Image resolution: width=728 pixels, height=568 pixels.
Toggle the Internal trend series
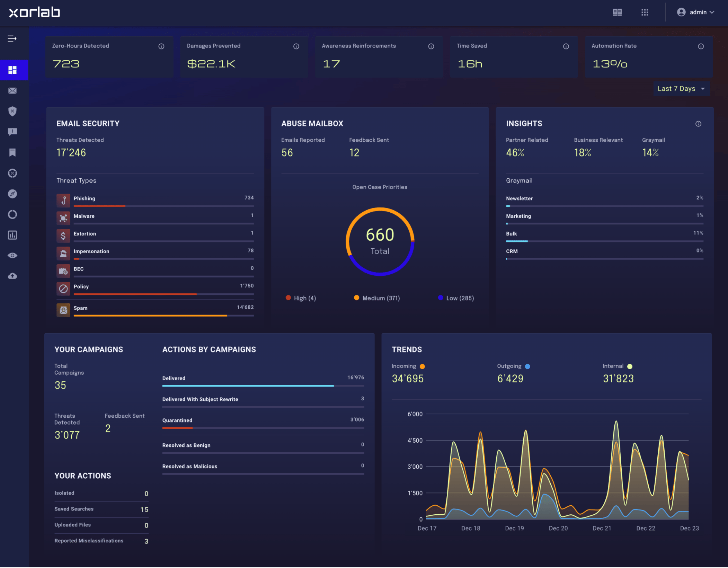click(x=618, y=366)
